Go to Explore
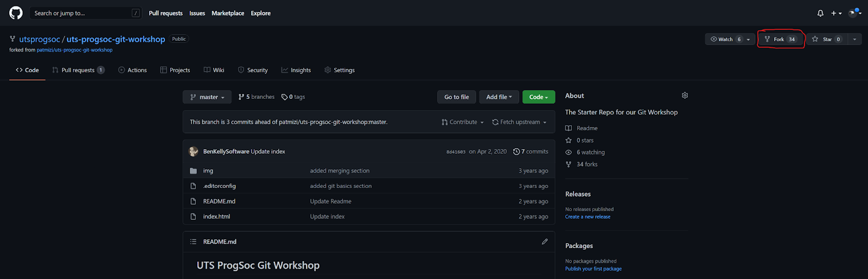This screenshot has width=868, height=279. point(260,13)
